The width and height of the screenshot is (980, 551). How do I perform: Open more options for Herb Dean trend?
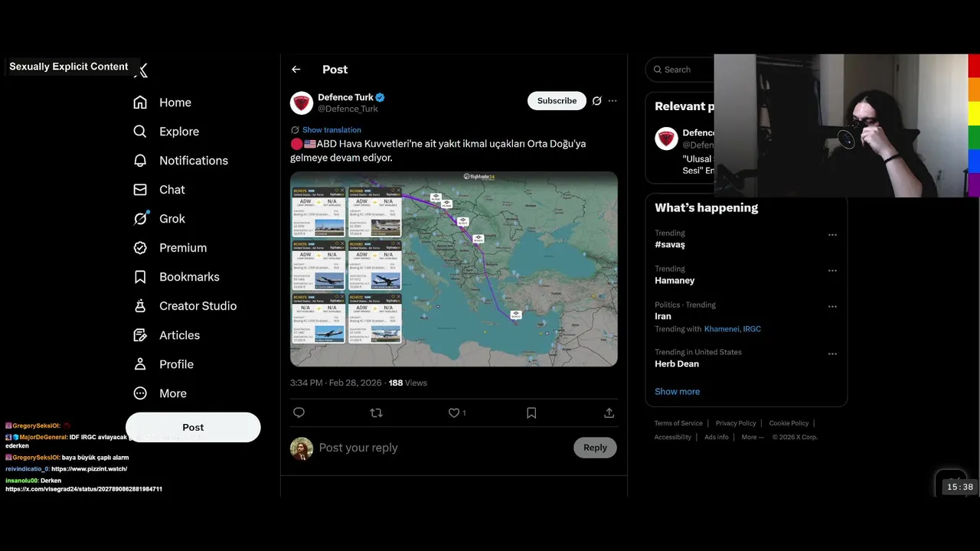pos(832,354)
